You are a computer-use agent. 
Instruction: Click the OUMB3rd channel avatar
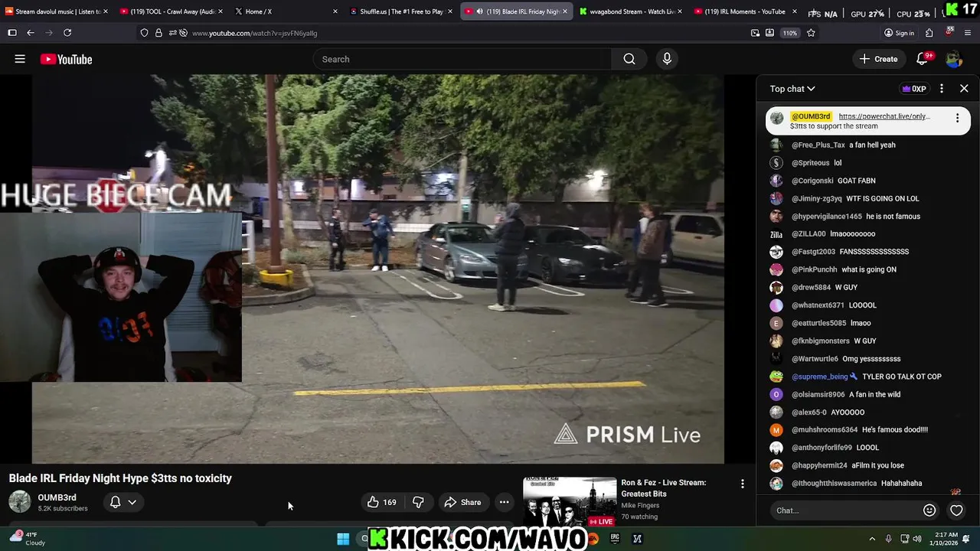(x=19, y=502)
